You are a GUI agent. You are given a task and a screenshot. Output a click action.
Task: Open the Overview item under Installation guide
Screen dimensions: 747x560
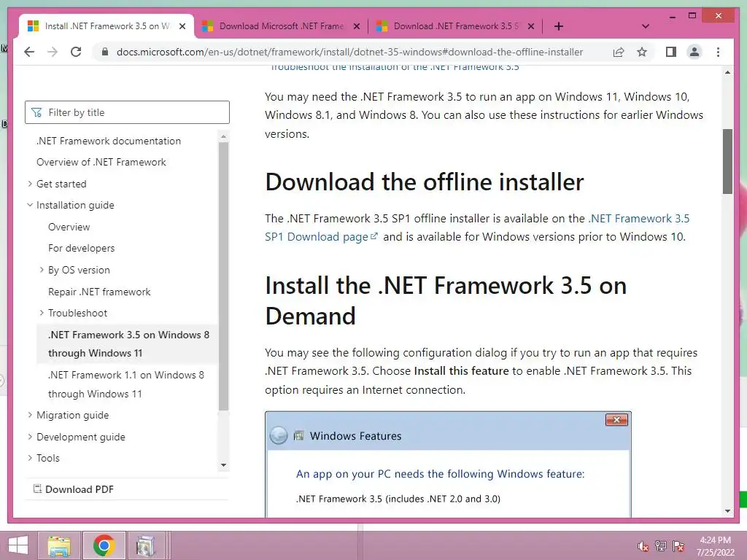point(69,227)
